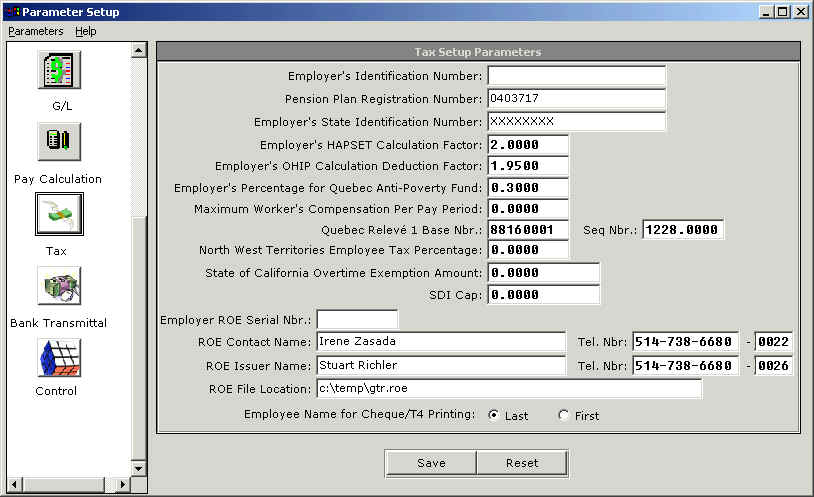This screenshot has width=814, height=497.
Task: Select the Control parameters icon
Action: coord(59,358)
